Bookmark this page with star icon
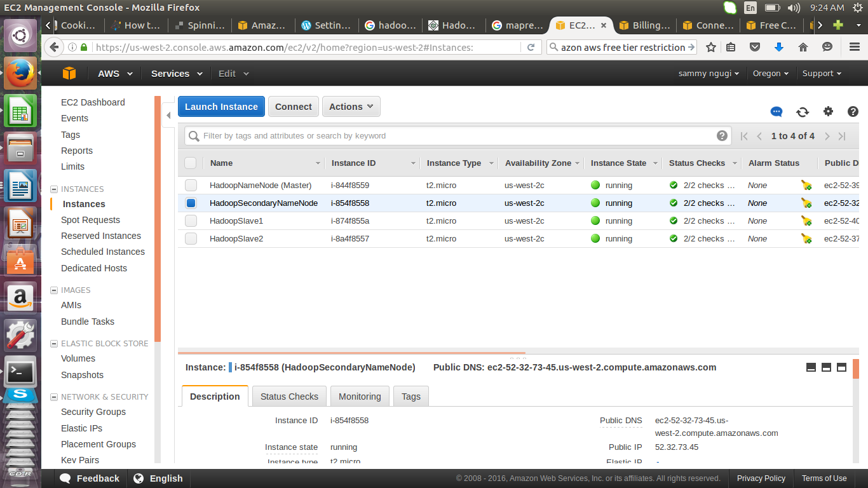Image resolution: width=868 pixels, height=488 pixels. coord(711,47)
